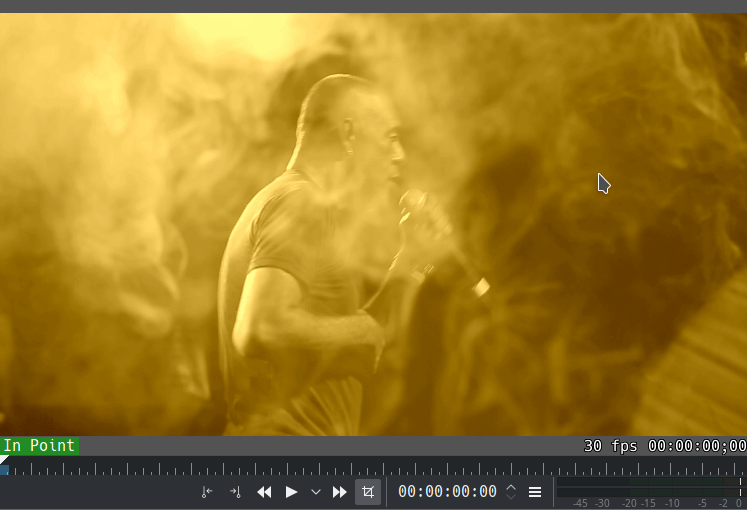Screen dimensions: 747x510
Task: Click the -45 dB mark on the audio scale
Action: point(579,503)
